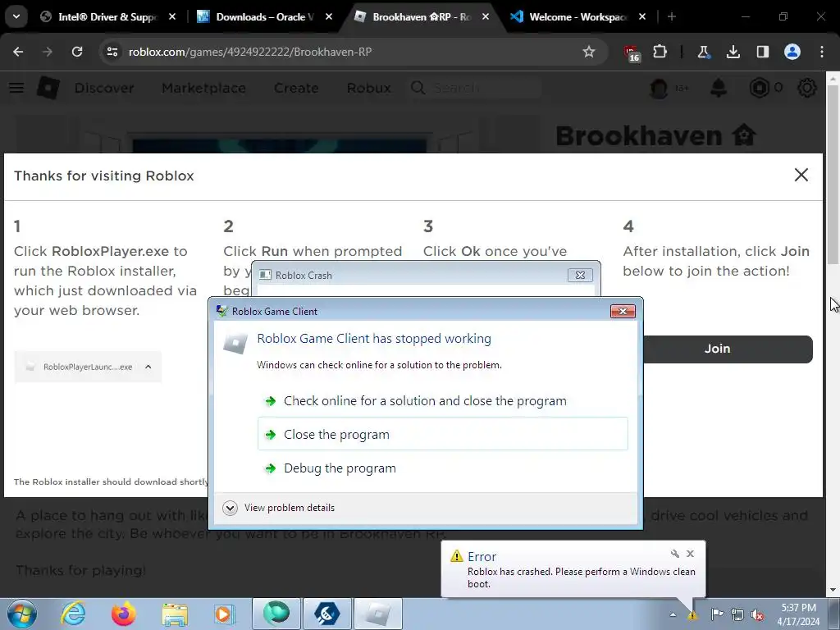Open Chrome Labs flask icon
Viewport: 840px width, 630px height.
(x=703, y=52)
